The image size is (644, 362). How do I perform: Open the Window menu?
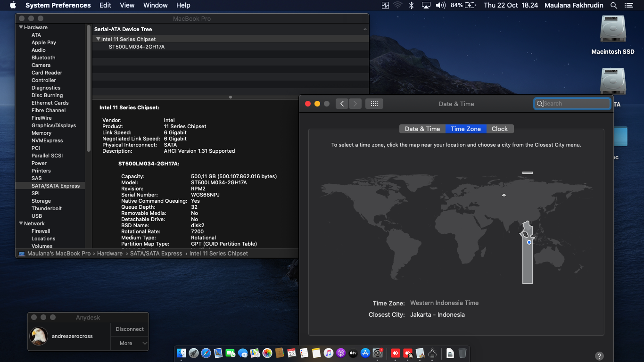tap(156, 5)
